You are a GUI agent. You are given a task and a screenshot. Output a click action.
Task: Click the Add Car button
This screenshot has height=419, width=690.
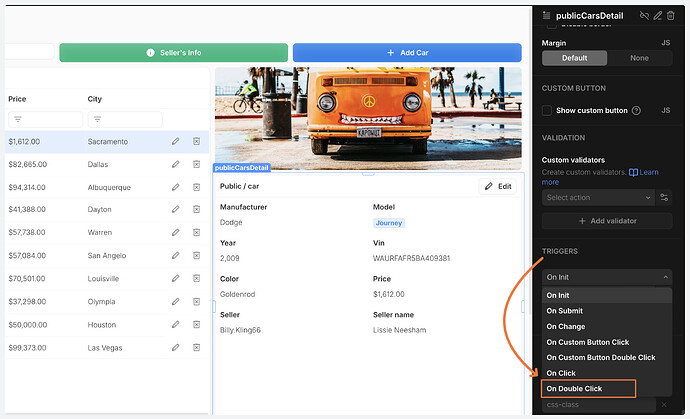407,52
